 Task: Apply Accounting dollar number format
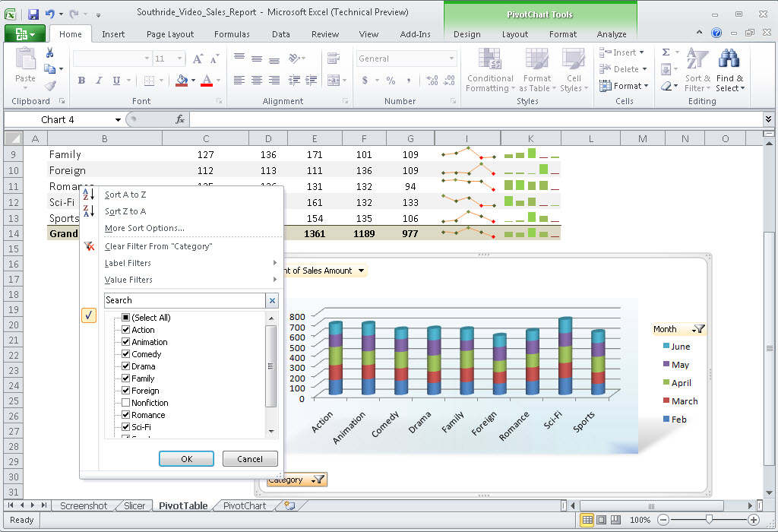tap(365, 81)
